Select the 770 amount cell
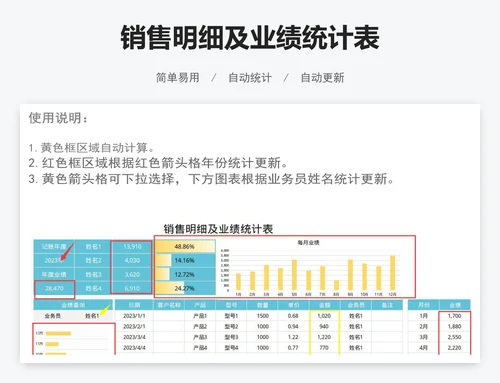Viewport: 500px width, 383px height. pyautogui.click(x=324, y=348)
